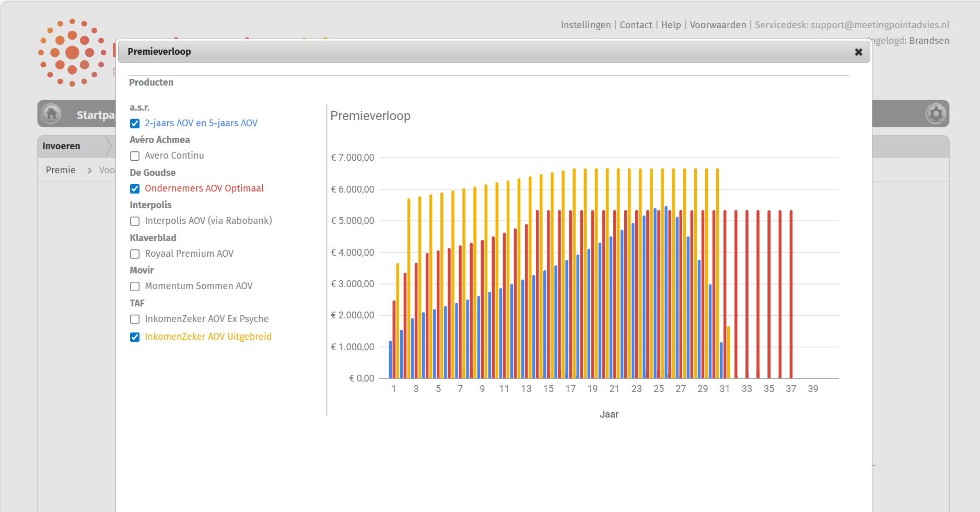
Task: Click the '€ 7.000,00' axis value
Action: tap(353, 158)
